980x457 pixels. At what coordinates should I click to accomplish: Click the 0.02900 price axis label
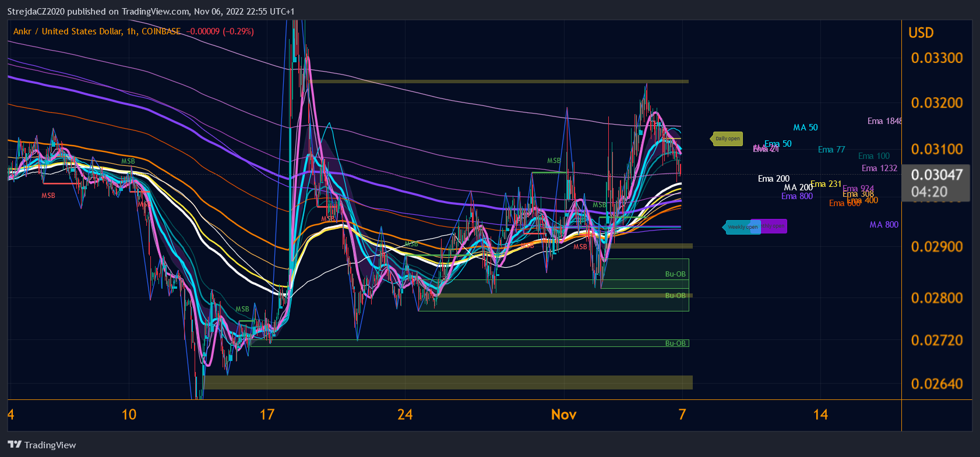pos(937,246)
